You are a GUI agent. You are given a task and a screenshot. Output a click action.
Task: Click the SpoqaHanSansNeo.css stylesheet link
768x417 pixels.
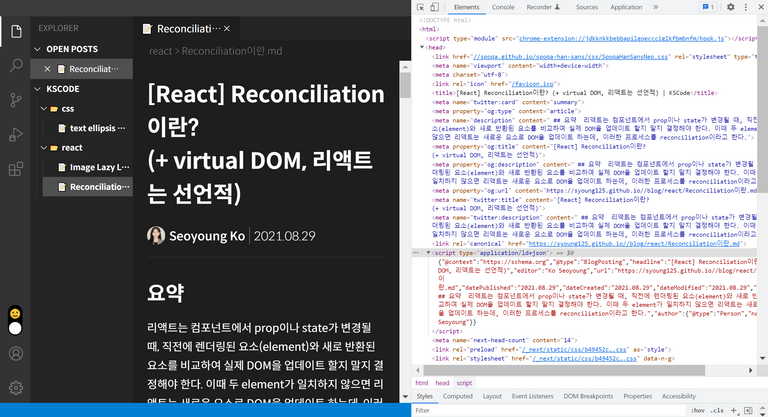570,57
